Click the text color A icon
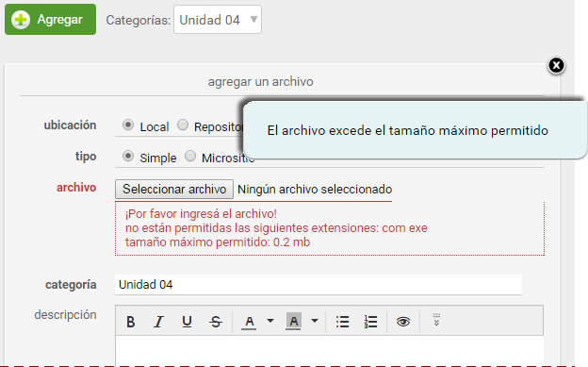The height and width of the screenshot is (367, 588). 249,322
